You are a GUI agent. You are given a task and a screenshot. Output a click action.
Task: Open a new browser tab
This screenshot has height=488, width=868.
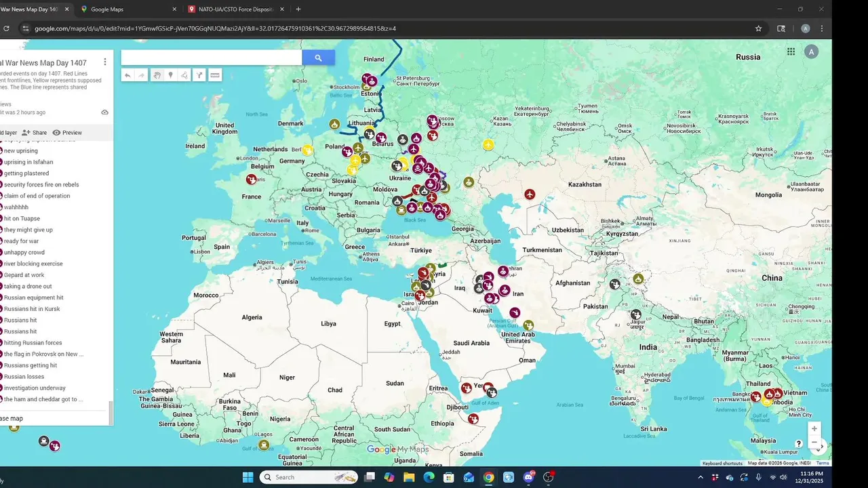click(298, 9)
